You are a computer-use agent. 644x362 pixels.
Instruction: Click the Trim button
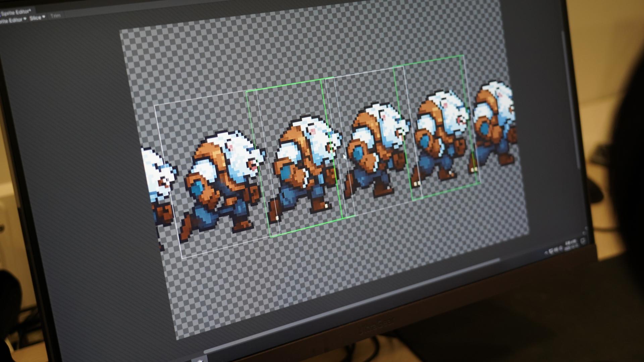point(56,15)
